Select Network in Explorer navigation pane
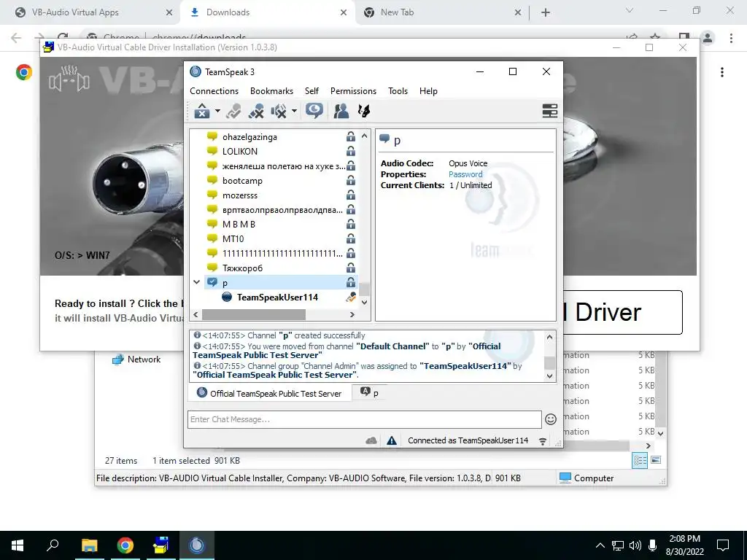Image resolution: width=747 pixels, height=560 pixels. [144, 359]
